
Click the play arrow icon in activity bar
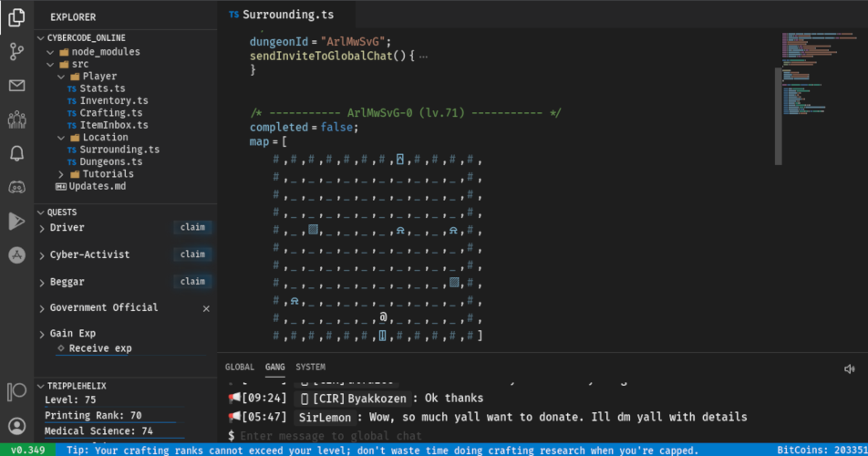(x=16, y=221)
